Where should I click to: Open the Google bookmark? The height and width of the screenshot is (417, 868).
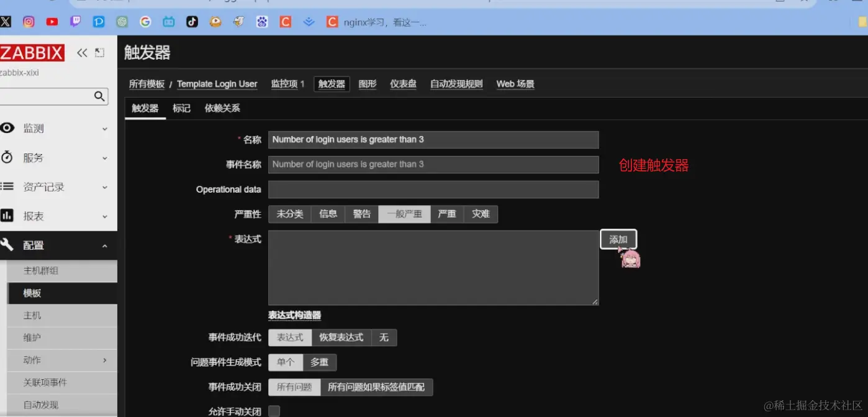(x=145, y=22)
